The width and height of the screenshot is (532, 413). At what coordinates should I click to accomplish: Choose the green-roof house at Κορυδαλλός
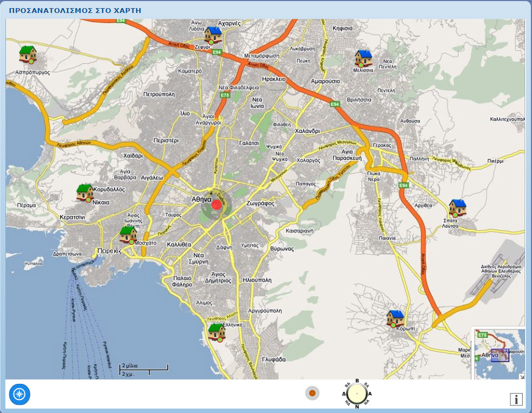tap(85, 192)
